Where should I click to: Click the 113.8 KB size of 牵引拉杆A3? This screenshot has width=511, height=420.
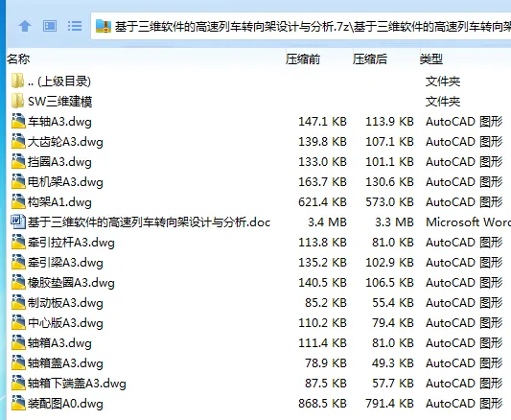[322, 243]
